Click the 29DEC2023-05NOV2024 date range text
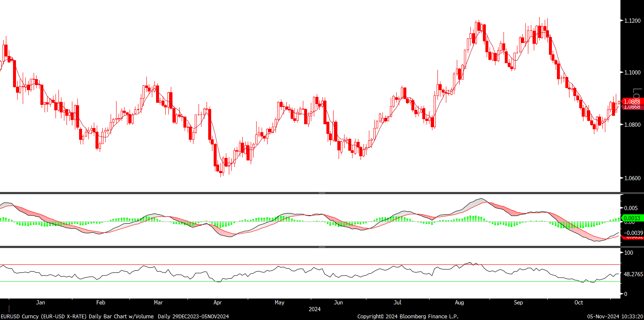The height and width of the screenshot is (320, 644). coord(200,316)
